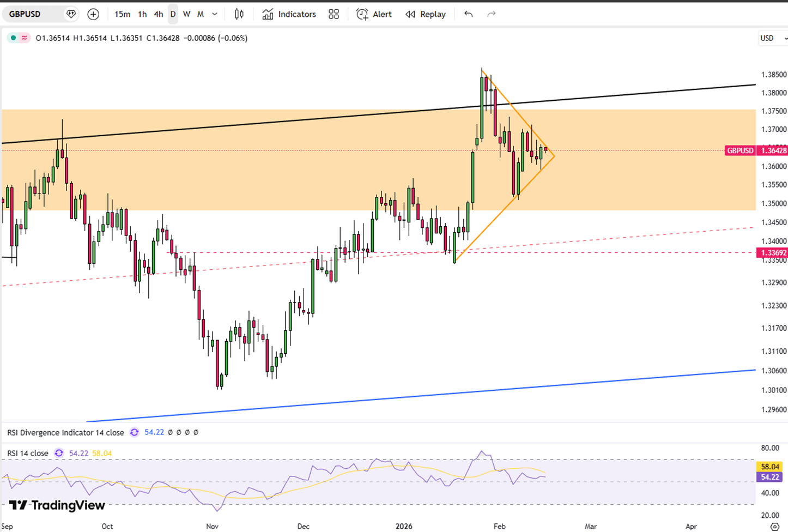Select the W weekly timeframe
Viewport: 788px width, 532px height.
point(186,14)
